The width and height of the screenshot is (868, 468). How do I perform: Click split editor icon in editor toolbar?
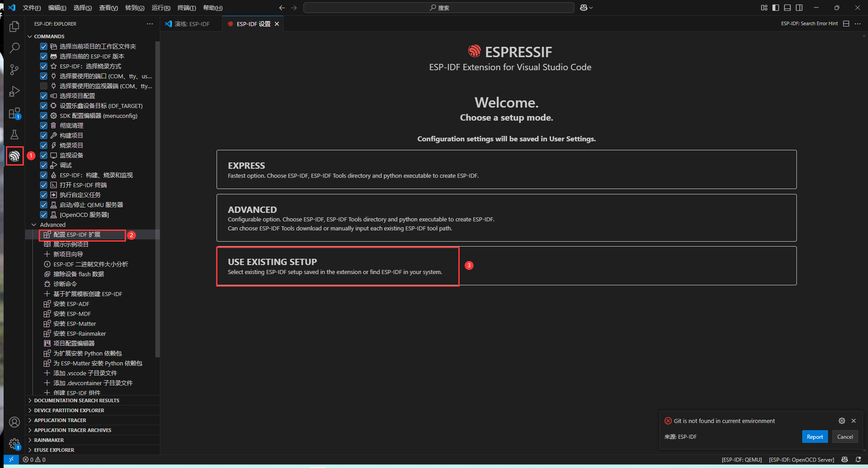pyautogui.click(x=846, y=24)
